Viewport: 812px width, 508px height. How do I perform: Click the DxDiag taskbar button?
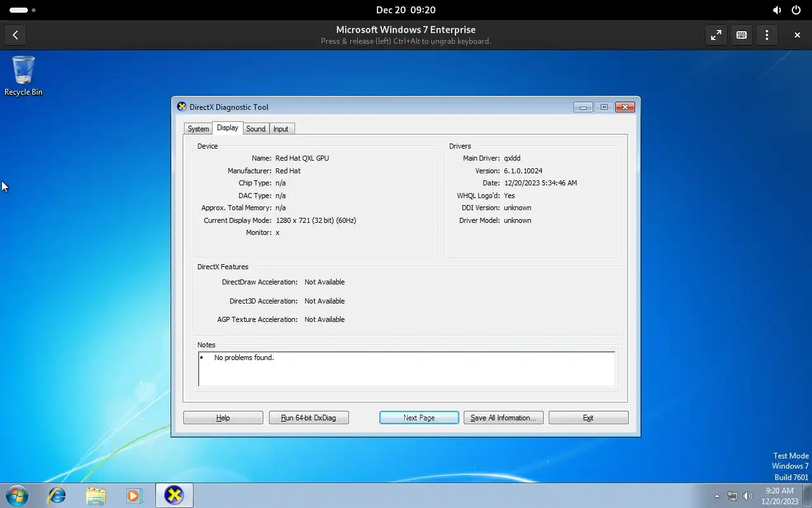(x=174, y=495)
